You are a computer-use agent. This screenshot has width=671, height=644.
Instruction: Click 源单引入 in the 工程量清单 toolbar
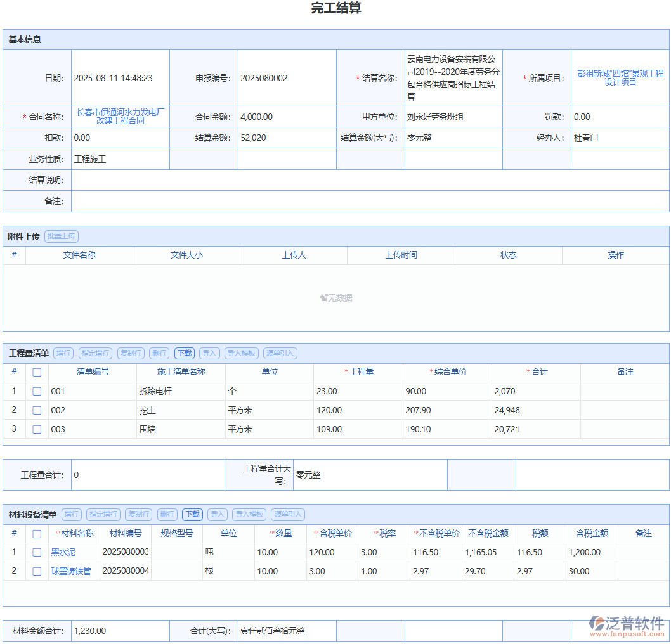(280, 354)
